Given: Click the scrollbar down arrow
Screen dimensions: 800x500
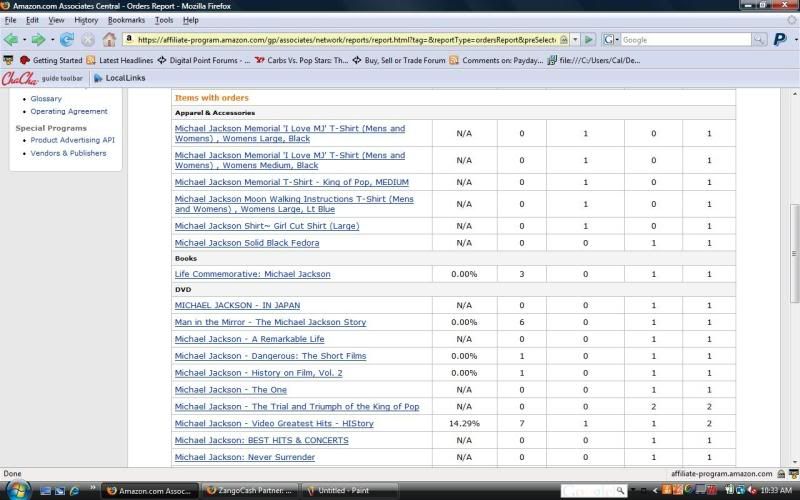Looking at the screenshot, I should click(795, 462).
